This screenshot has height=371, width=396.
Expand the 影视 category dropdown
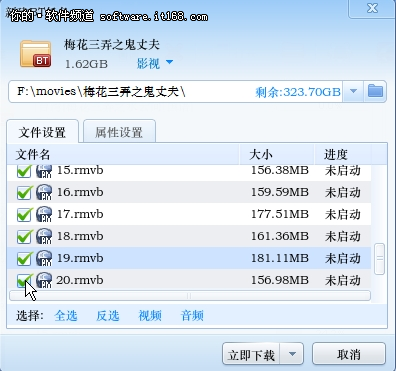(x=169, y=62)
